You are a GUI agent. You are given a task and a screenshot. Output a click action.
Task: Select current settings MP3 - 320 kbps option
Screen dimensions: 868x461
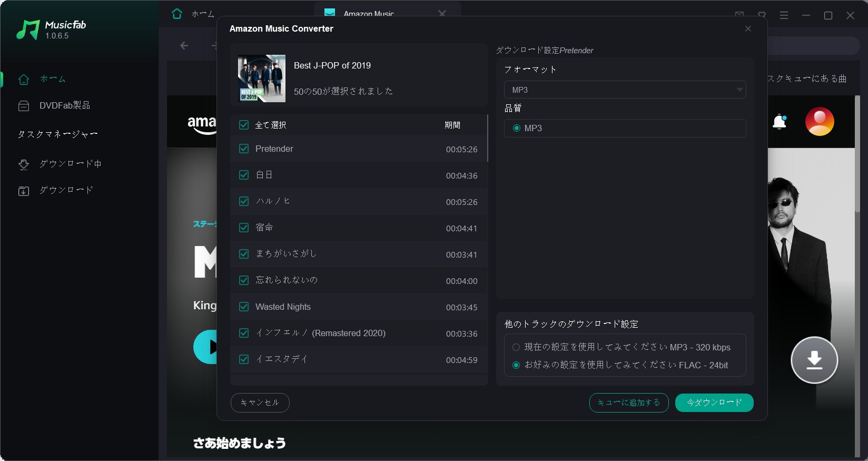pos(516,347)
